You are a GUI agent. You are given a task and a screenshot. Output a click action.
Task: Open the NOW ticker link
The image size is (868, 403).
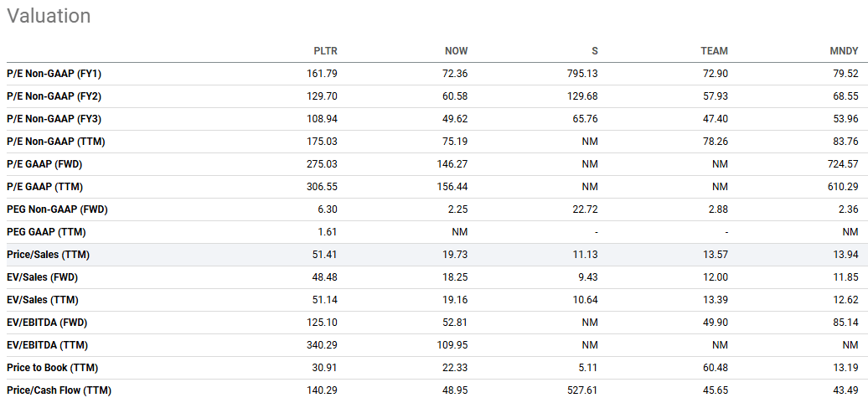point(456,51)
